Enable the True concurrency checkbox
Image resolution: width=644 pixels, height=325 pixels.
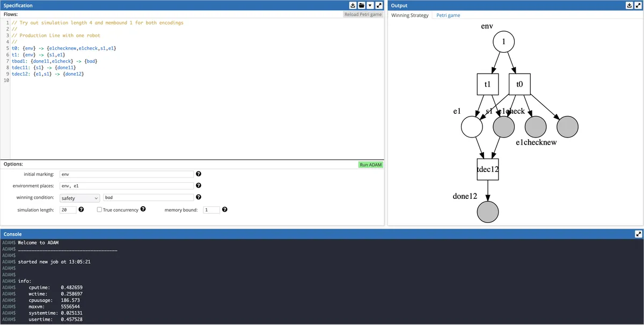(x=99, y=210)
